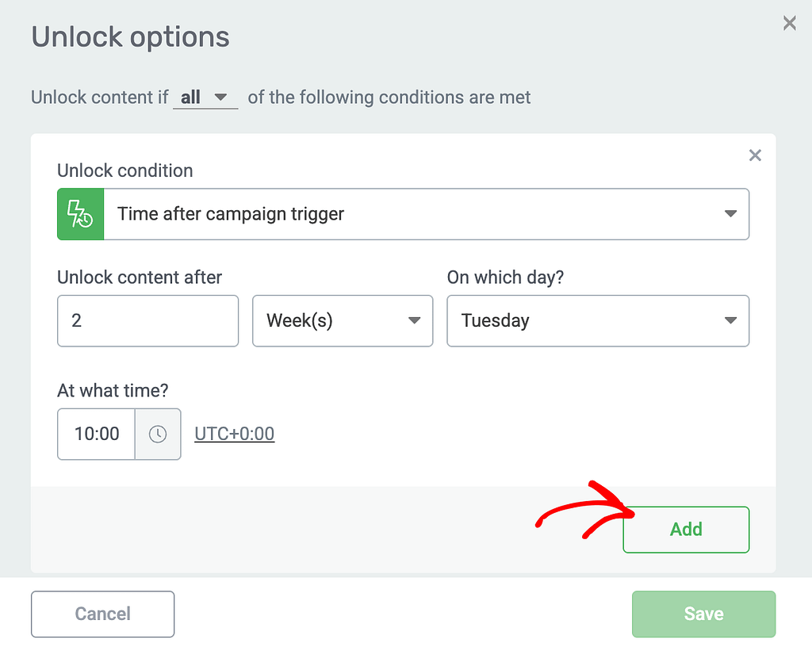Expand the Unlock condition dropdown arrow
Viewport: 812px width, 647px height.
pos(730,213)
